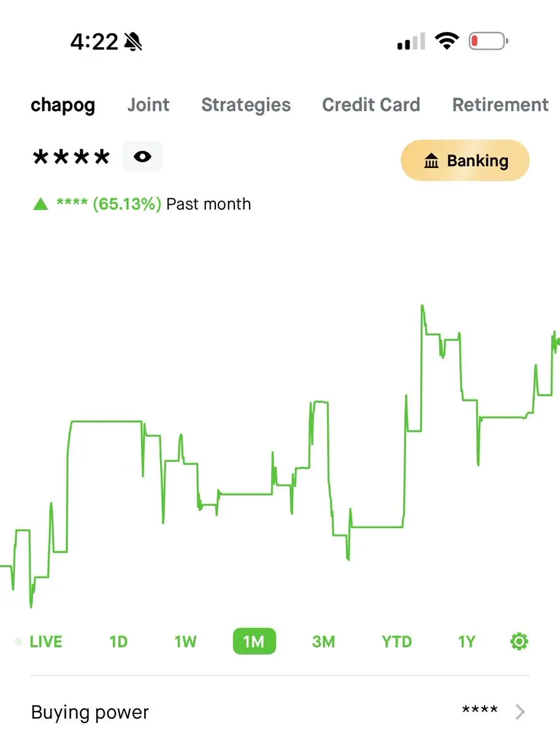560x736 pixels.
Task: Open the Buying power row
Action: pyautogui.click(x=280, y=712)
